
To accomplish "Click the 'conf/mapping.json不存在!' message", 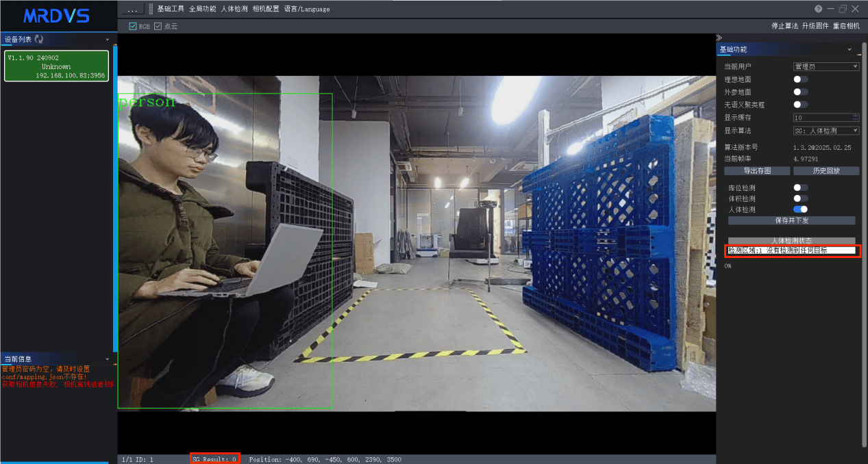I will pyautogui.click(x=45, y=376).
